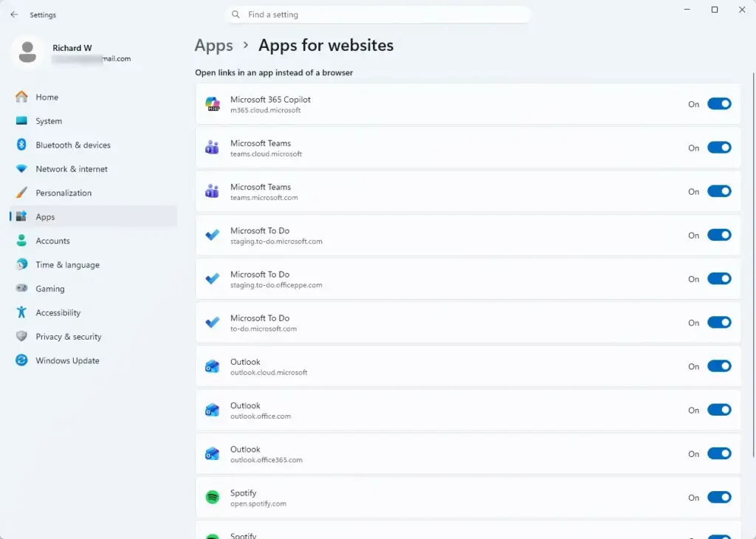Open the Home settings page
756x539 pixels.
pyautogui.click(x=94, y=97)
